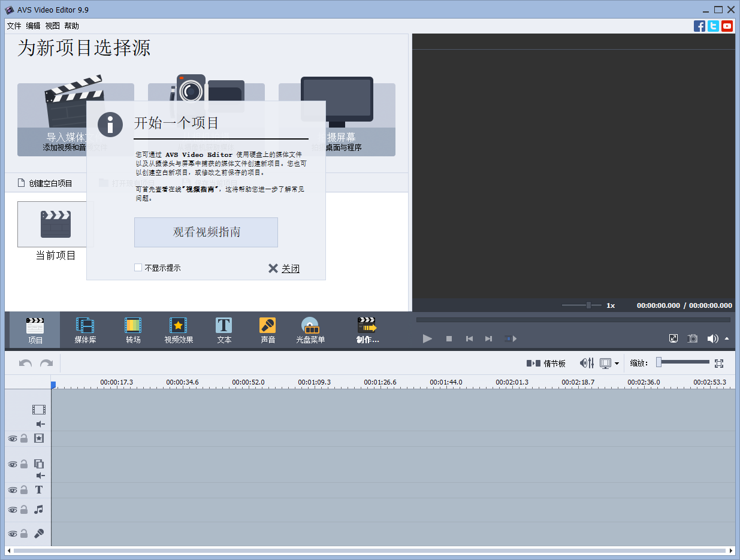Open the 文件 menu
Screen dimensions: 740x560
click(x=14, y=26)
